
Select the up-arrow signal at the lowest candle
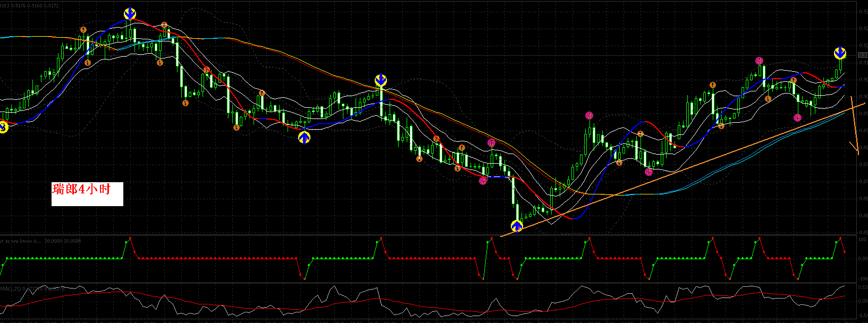pyautogui.click(x=517, y=226)
